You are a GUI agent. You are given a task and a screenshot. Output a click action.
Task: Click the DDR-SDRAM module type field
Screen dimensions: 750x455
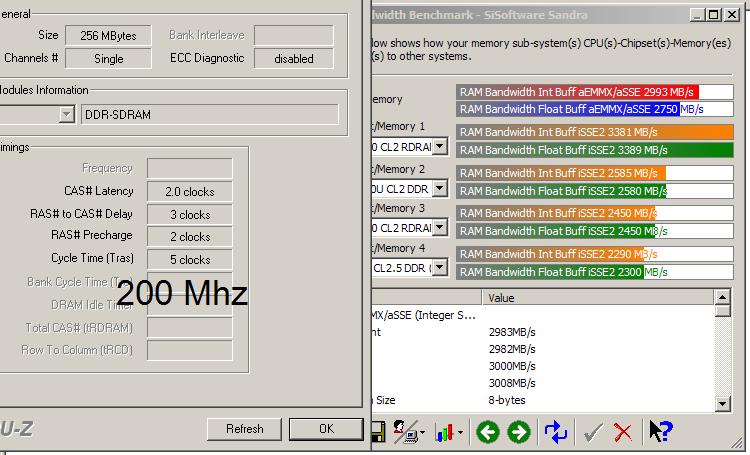(210, 115)
